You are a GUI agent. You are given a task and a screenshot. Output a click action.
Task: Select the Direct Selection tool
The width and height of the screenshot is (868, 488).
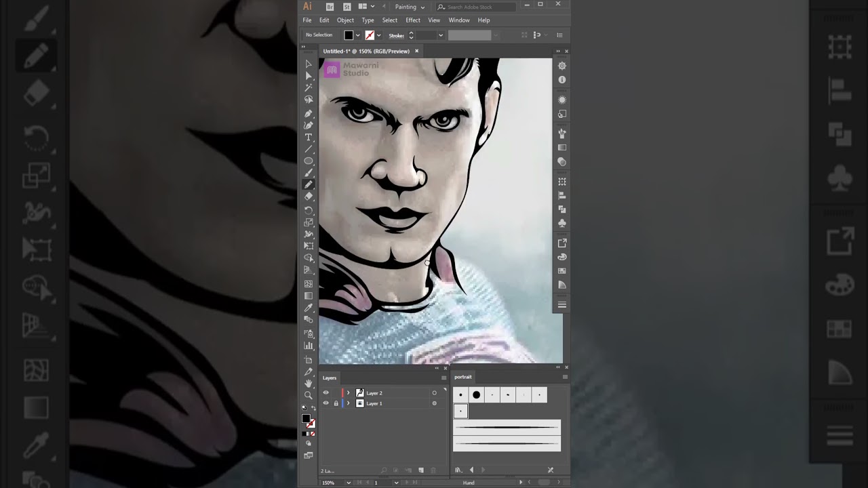pyautogui.click(x=309, y=76)
